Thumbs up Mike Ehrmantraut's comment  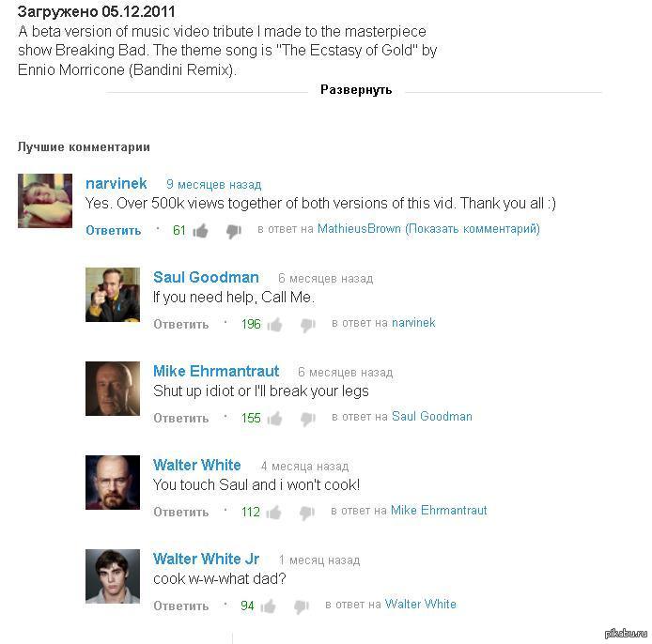(x=274, y=419)
